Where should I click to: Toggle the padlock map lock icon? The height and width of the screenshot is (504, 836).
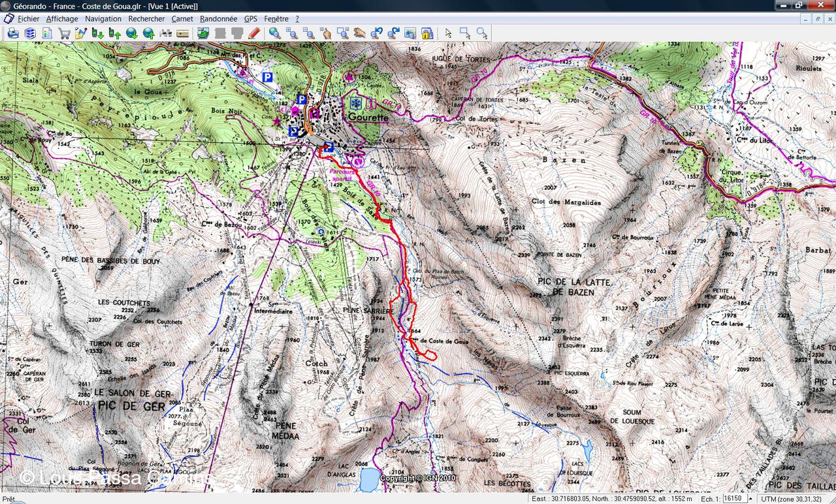427,33
